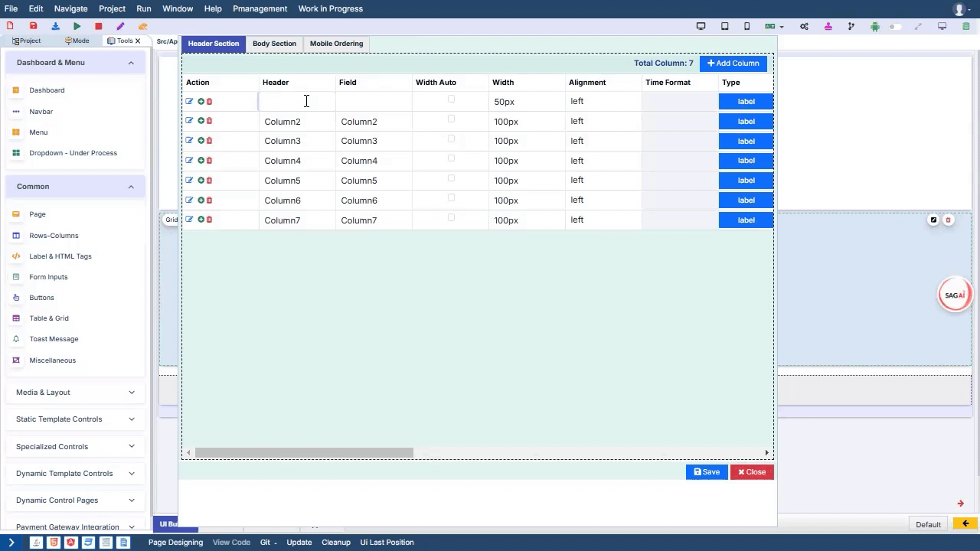Click the user profile avatar icon

pyautogui.click(x=960, y=9)
